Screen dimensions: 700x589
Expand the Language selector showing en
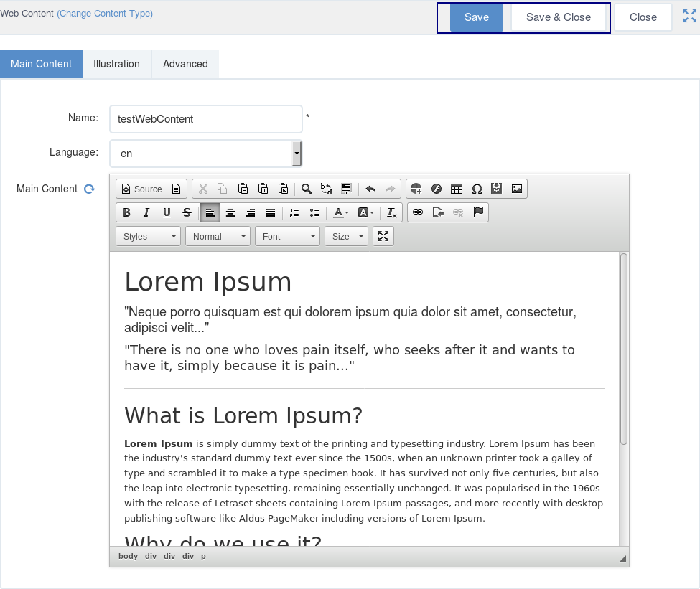coord(206,153)
